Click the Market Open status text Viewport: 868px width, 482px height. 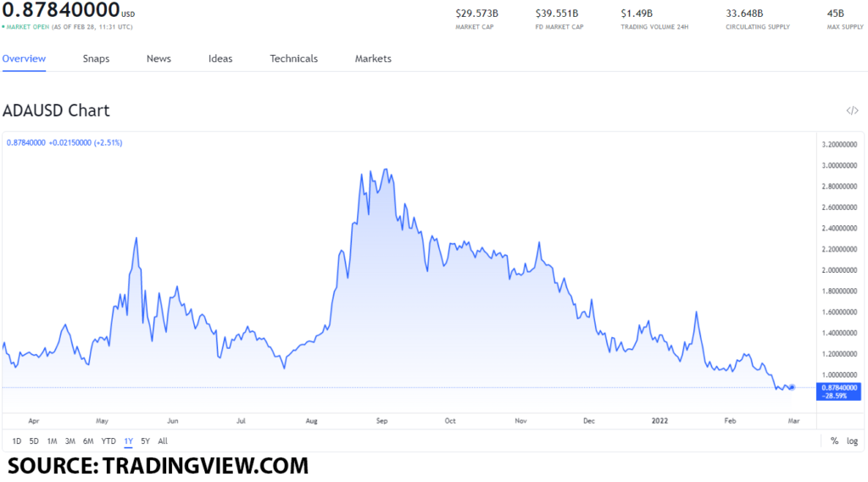coord(28,26)
